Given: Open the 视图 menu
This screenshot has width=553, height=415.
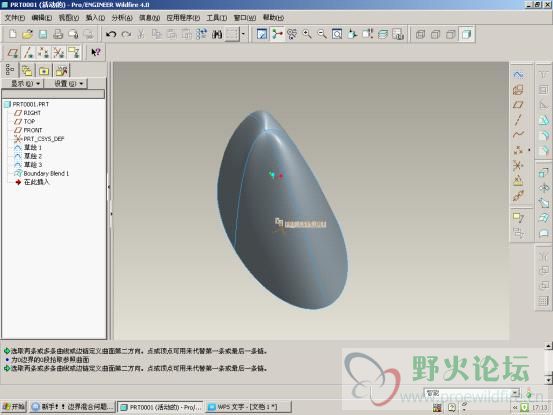Looking at the screenshot, I should click(x=68, y=18).
